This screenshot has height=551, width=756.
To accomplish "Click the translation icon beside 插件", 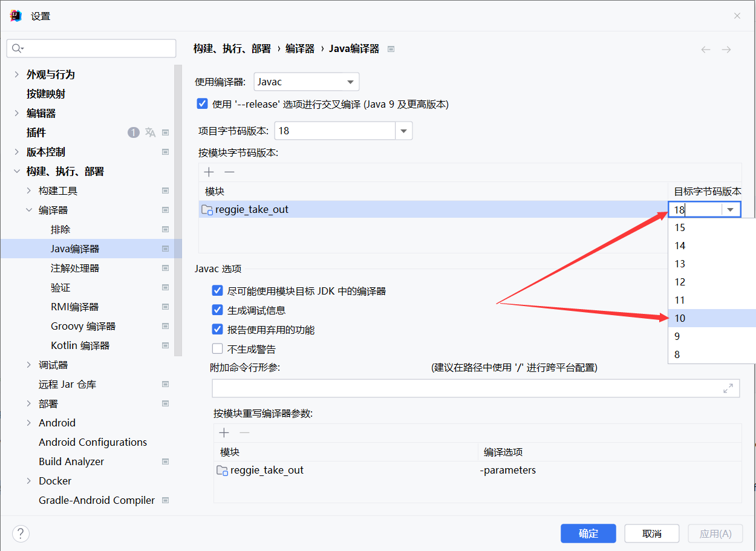I will point(150,132).
